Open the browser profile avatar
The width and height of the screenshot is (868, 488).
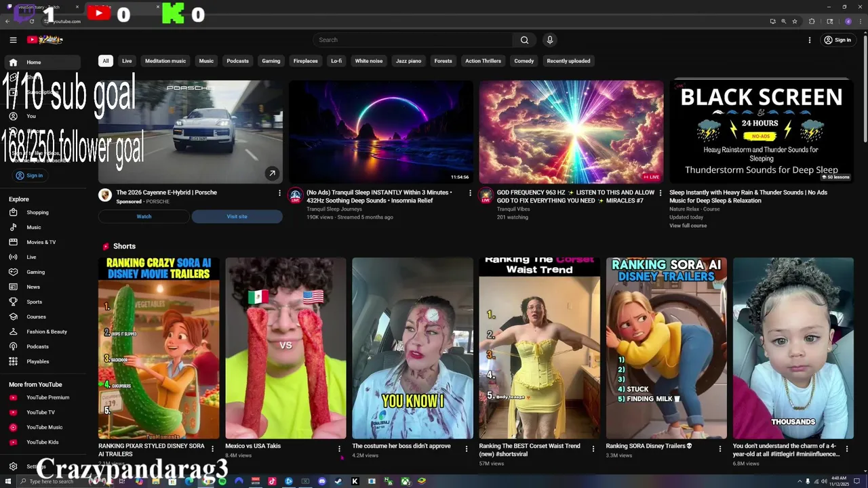click(x=848, y=21)
